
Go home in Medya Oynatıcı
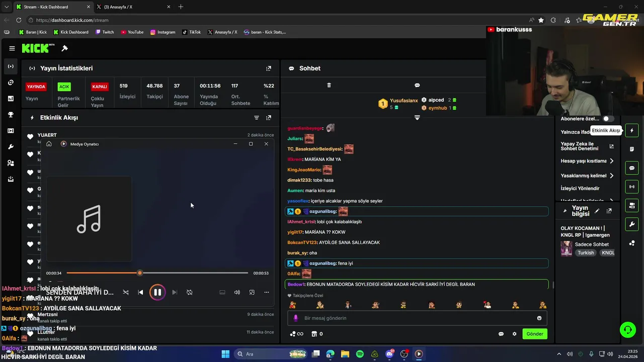[x=49, y=144]
